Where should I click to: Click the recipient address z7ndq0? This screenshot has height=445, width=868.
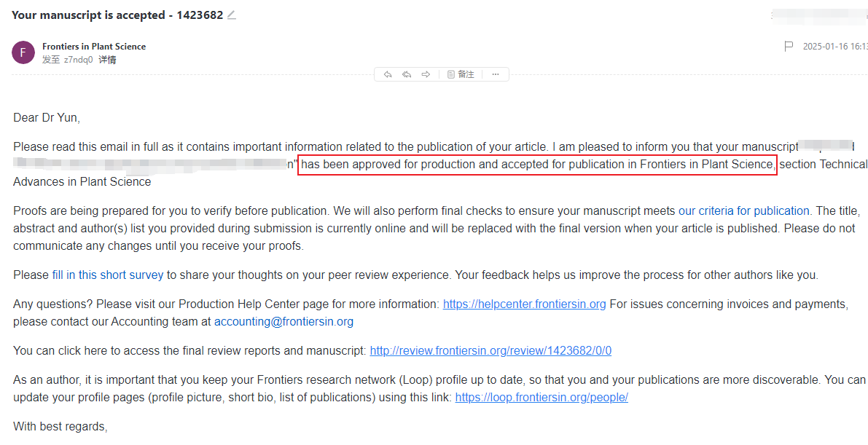click(79, 60)
